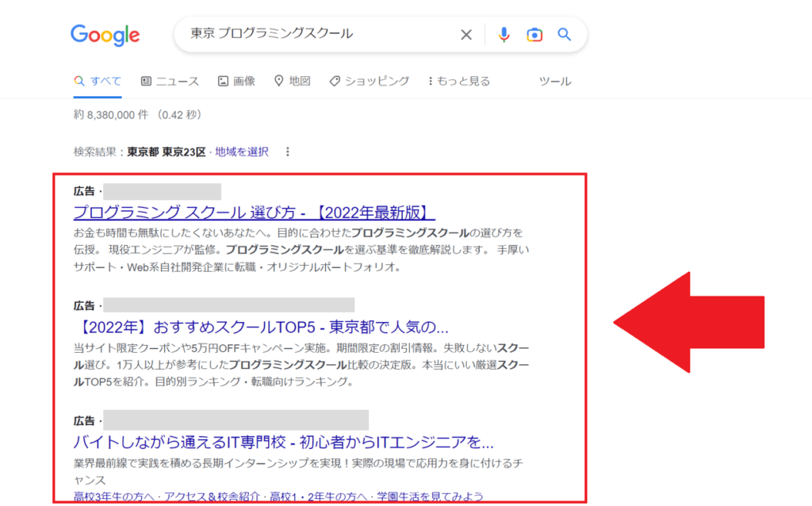Open the 地図 tab
The height and width of the screenshot is (506, 812).
292,82
